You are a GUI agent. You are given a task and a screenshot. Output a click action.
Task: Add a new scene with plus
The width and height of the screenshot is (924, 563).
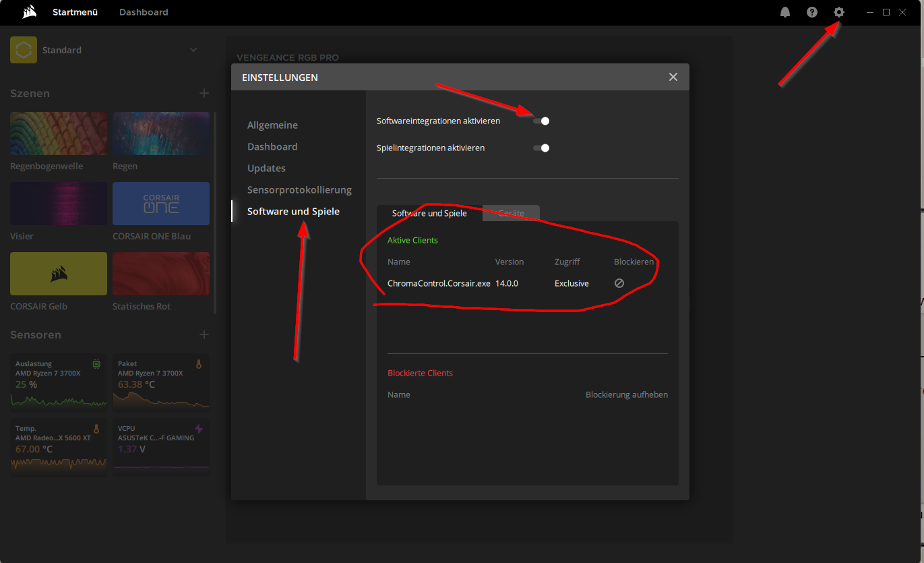[x=204, y=93]
